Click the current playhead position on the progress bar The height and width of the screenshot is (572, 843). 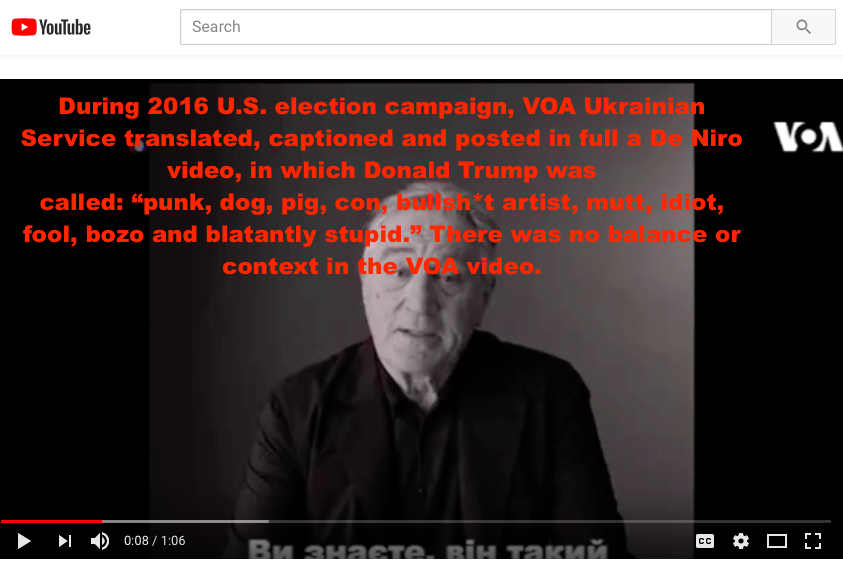click(102, 521)
